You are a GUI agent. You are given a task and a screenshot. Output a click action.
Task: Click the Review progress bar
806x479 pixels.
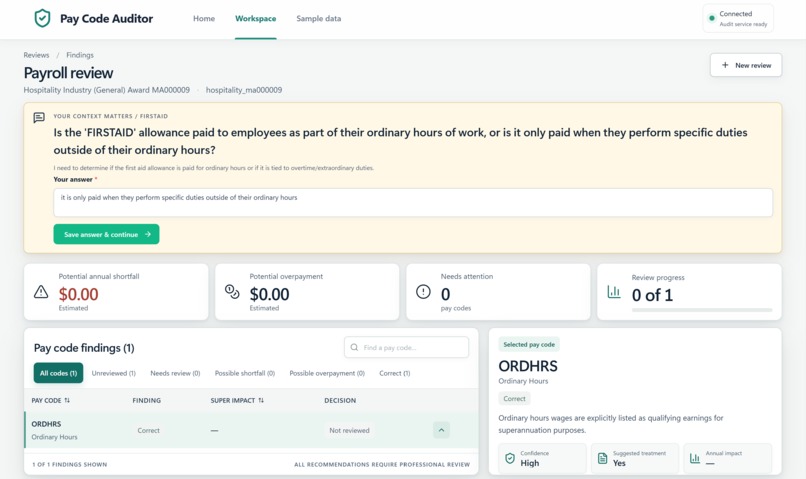click(702, 310)
